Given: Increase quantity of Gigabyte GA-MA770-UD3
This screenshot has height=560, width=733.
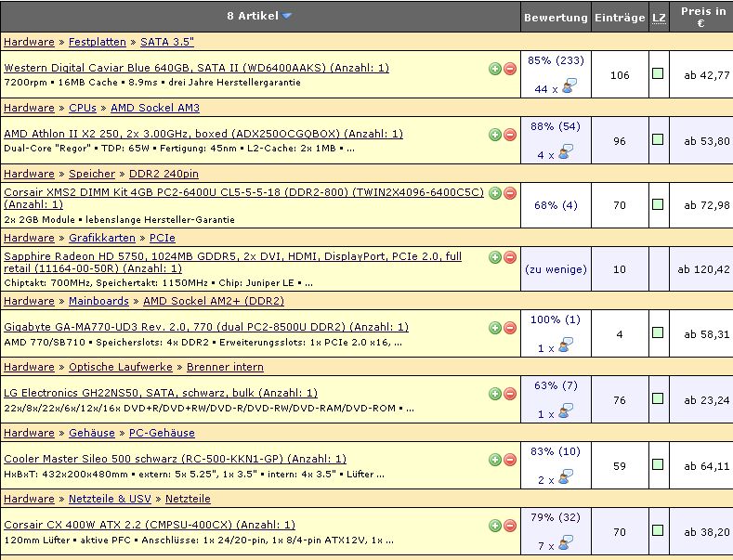Looking at the screenshot, I should [494, 328].
